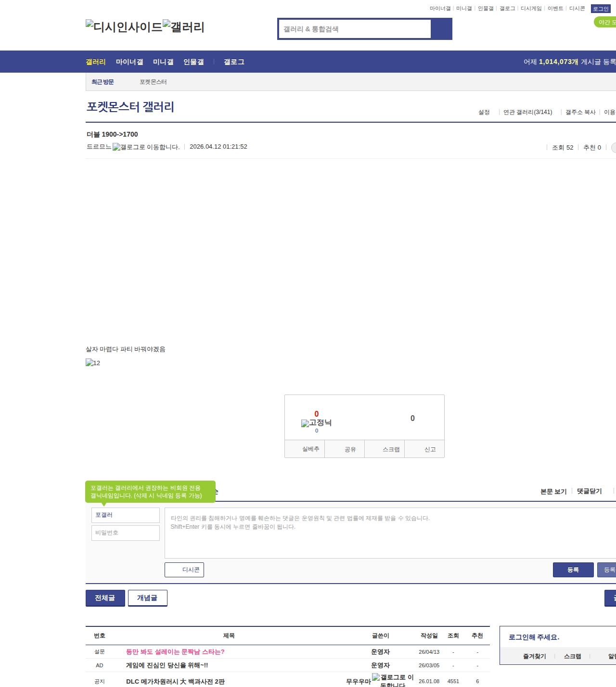Open top bar 디시콘 link
Viewport: 616px width, 687px height.
click(x=577, y=9)
